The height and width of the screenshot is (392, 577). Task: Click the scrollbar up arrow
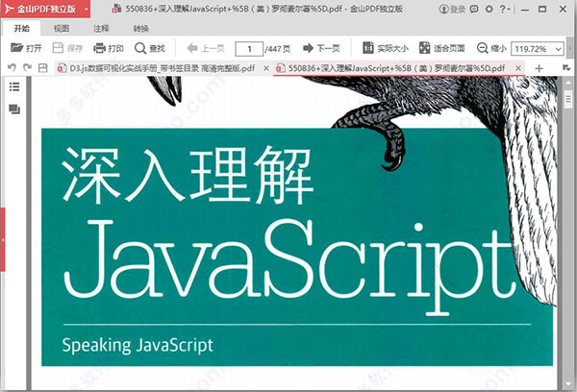(568, 82)
